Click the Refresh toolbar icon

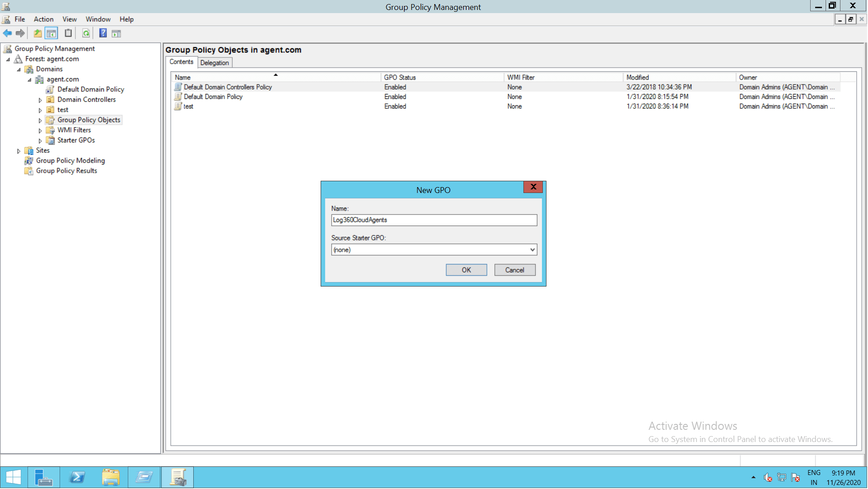tap(86, 33)
